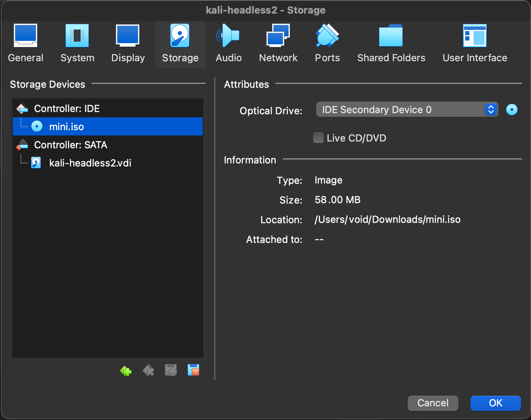Select Controller: SATA in storage tree
Viewport: 531px width, 420px height.
point(108,145)
